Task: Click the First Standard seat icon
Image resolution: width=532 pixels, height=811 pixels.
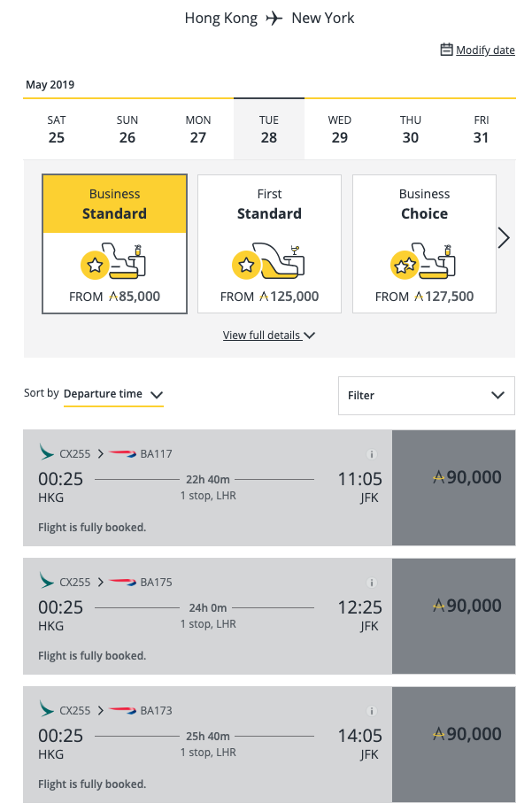Action: 268,261
